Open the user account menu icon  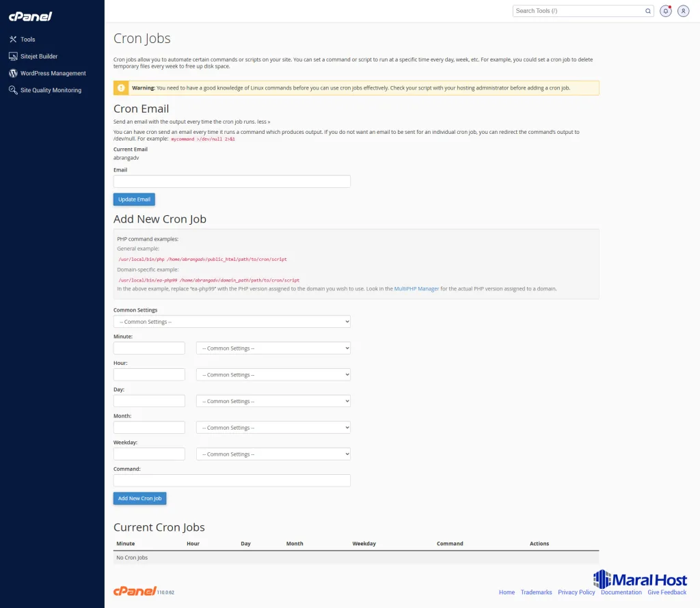[683, 11]
